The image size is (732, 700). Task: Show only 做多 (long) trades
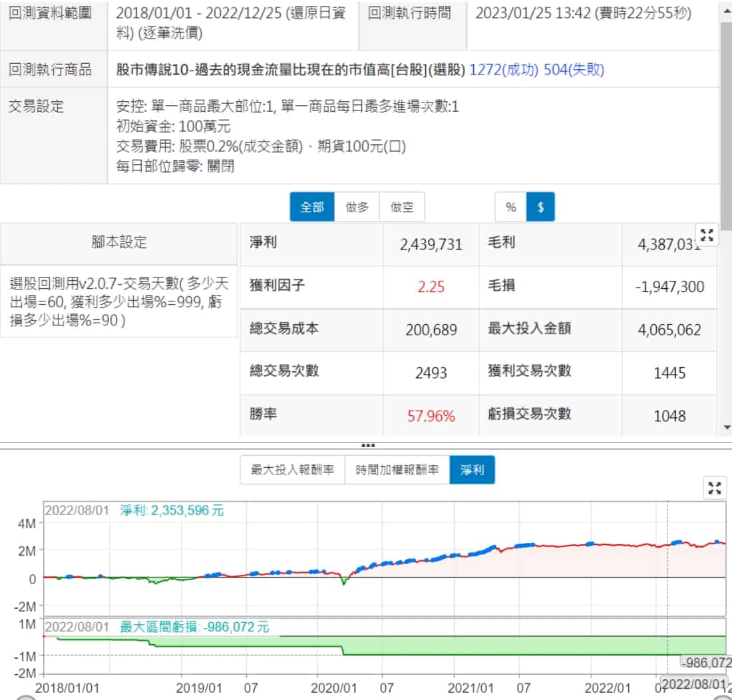(x=357, y=207)
